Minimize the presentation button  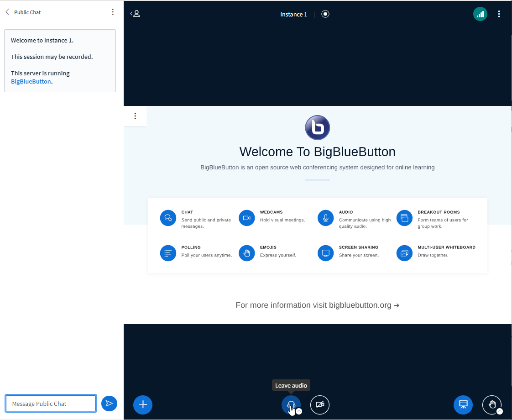pos(463,404)
